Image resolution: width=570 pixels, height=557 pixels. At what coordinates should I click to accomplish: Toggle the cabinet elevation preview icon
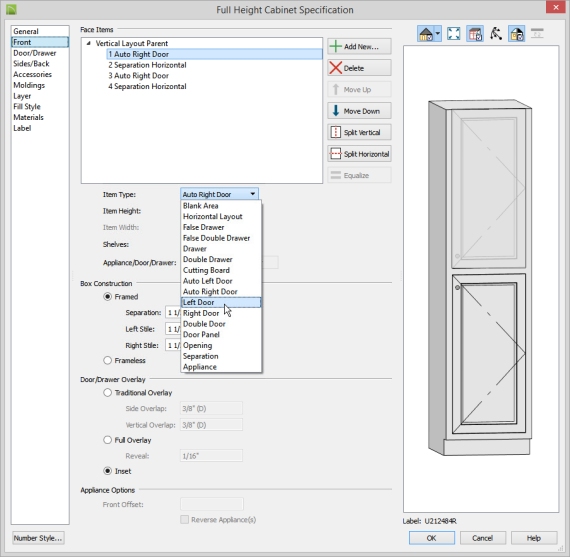pos(475,34)
